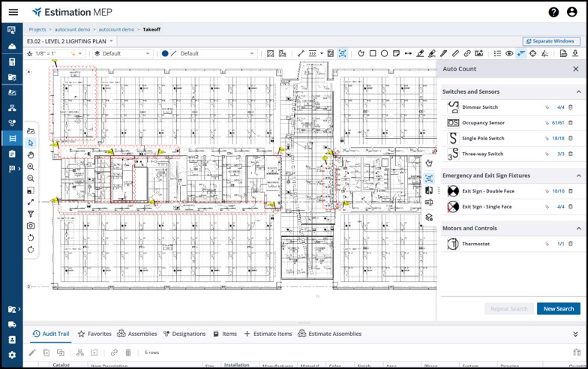Toggle the scale line tool
588x369 pixels.
(x=301, y=54)
